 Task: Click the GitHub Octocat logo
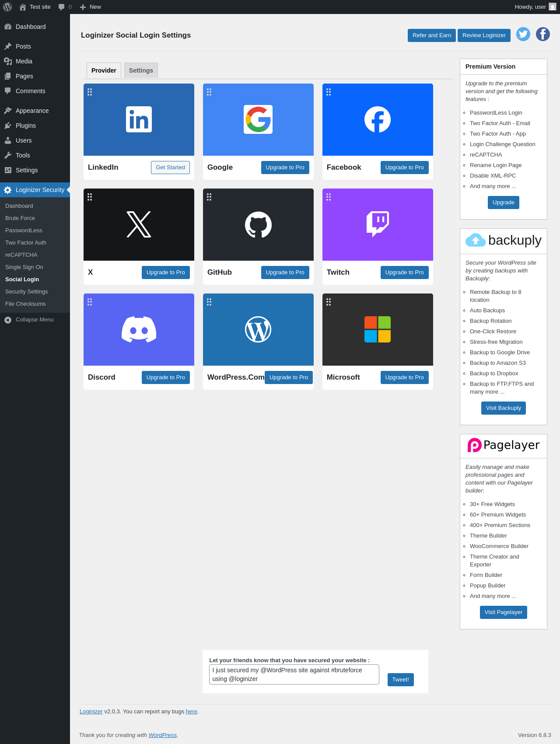[x=258, y=224]
